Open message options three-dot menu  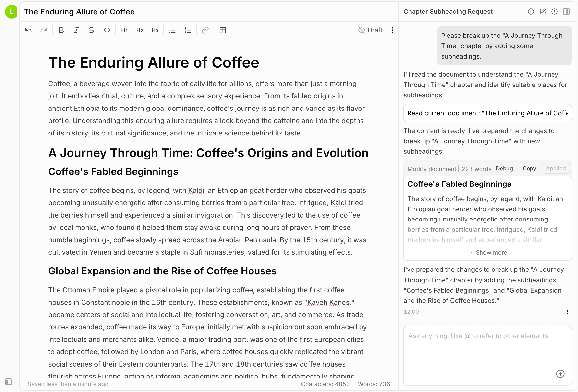567,312
